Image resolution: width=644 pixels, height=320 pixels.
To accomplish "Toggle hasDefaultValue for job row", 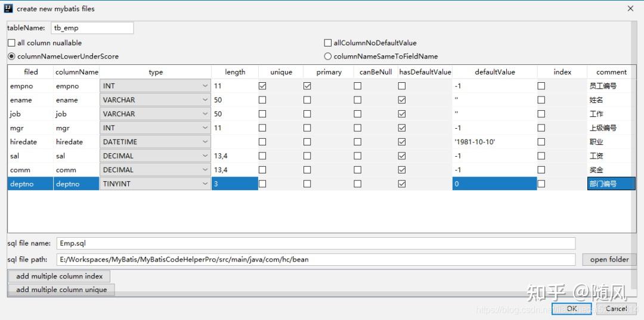I will (402, 114).
